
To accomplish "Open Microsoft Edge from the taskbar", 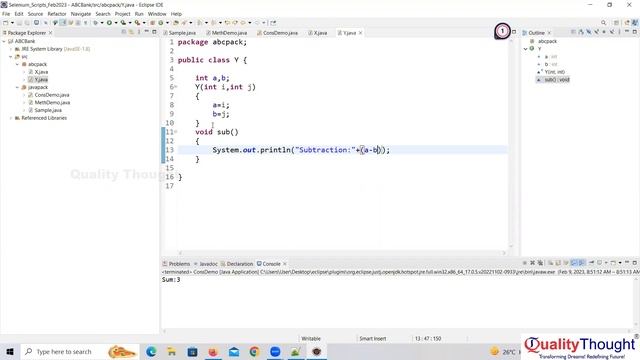I will [151, 351].
